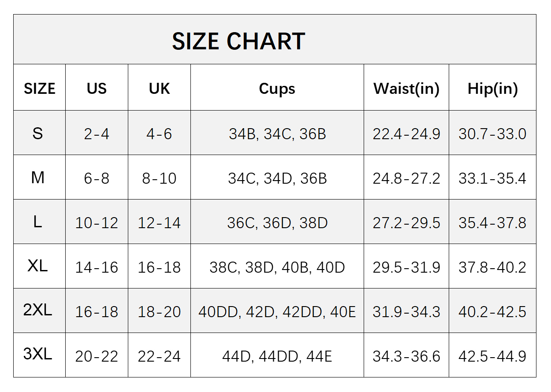The image size is (551, 392).
Task: Click the XL size row label
Action: (x=38, y=266)
